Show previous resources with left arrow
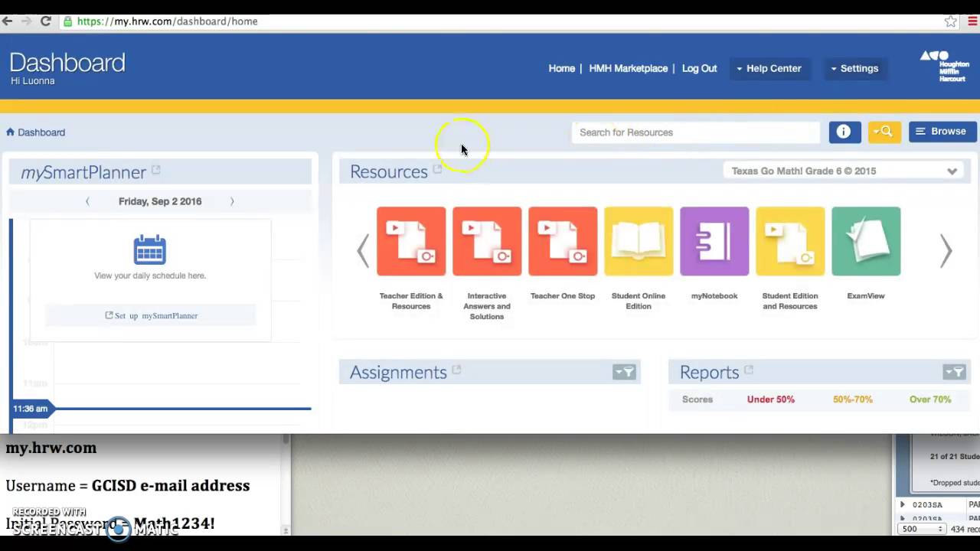This screenshot has height=551, width=980. pyautogui.click(x=363, y=250)
